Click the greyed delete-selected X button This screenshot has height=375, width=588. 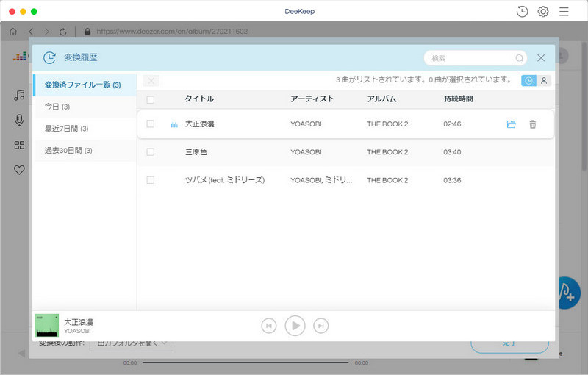pos(151,81)
